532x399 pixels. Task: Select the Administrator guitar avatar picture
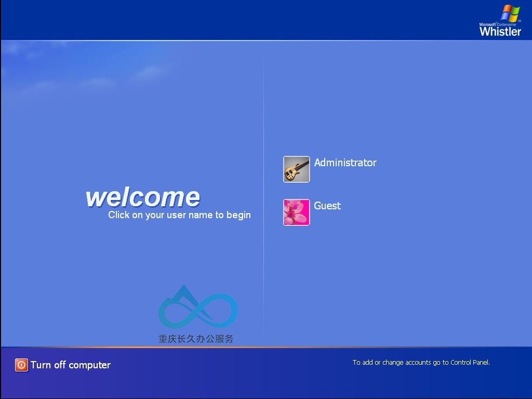297,169
